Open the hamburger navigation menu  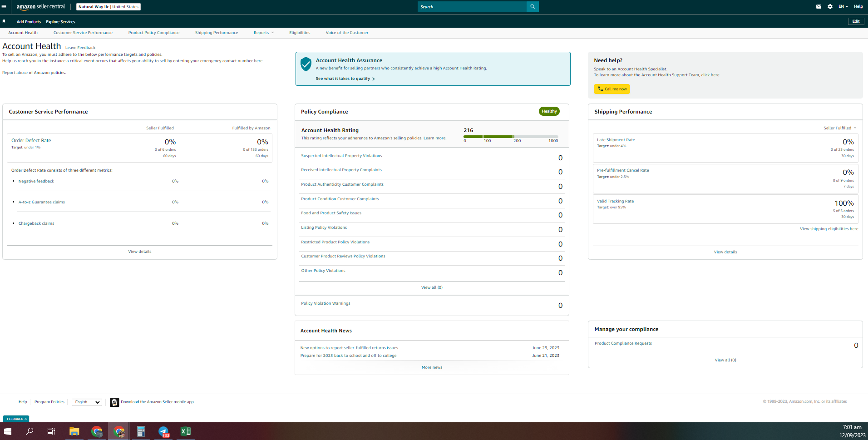pos(4,7)
